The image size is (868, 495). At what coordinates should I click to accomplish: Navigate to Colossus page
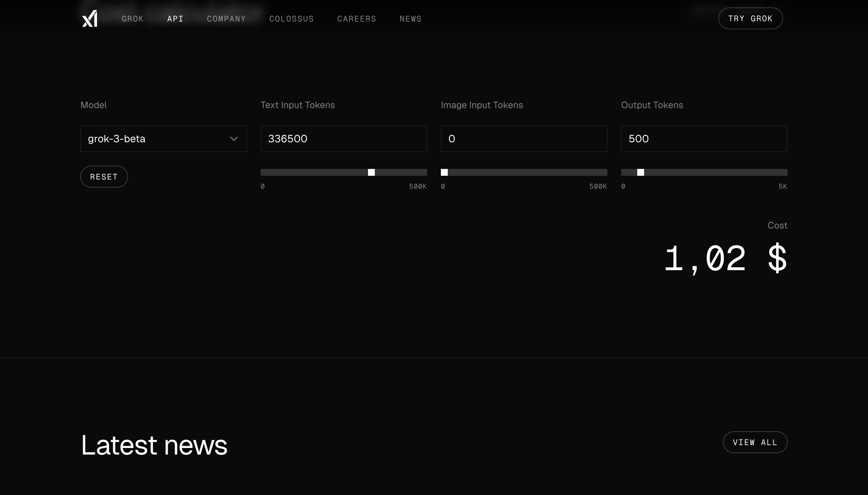pos(292,18)
